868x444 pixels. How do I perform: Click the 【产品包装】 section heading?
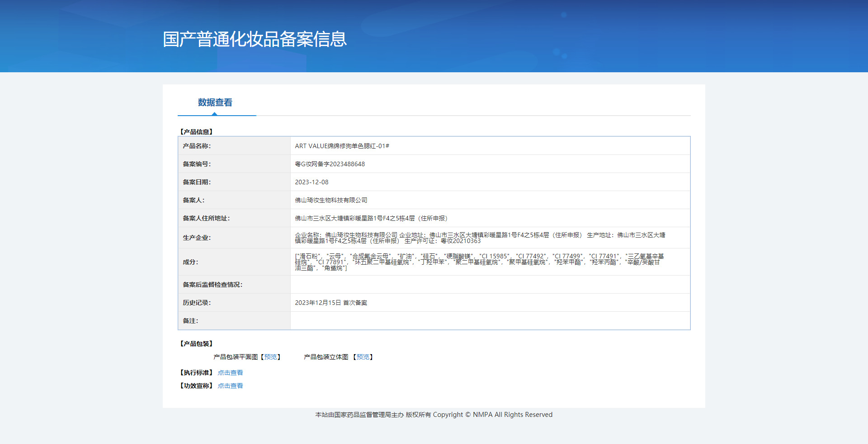point(196,344)
